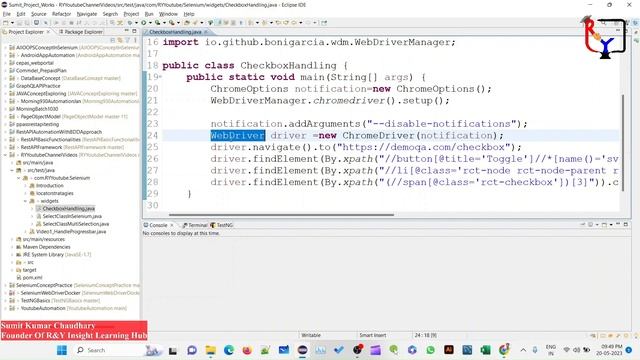This screenshot has width=640, height=360.
Task: Click the editor vertical scrollbar
Action: (x=623, y=142)
